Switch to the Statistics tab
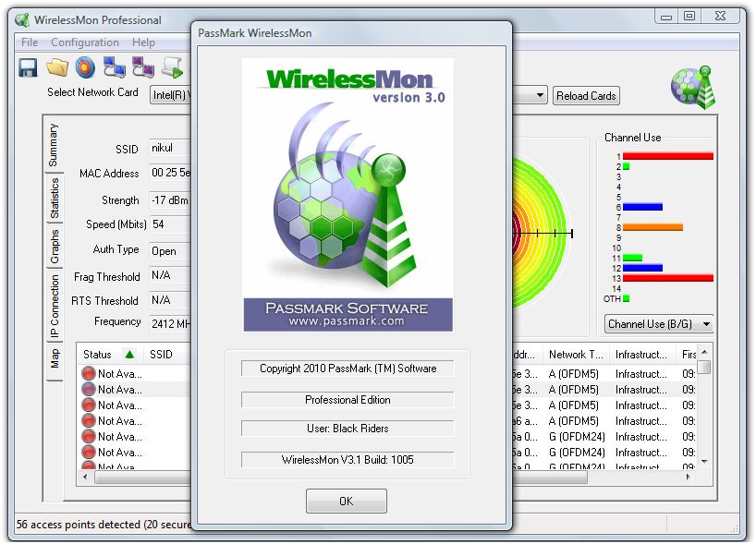Viewport: 756px width, 544px height. click(x=54, y=198)
